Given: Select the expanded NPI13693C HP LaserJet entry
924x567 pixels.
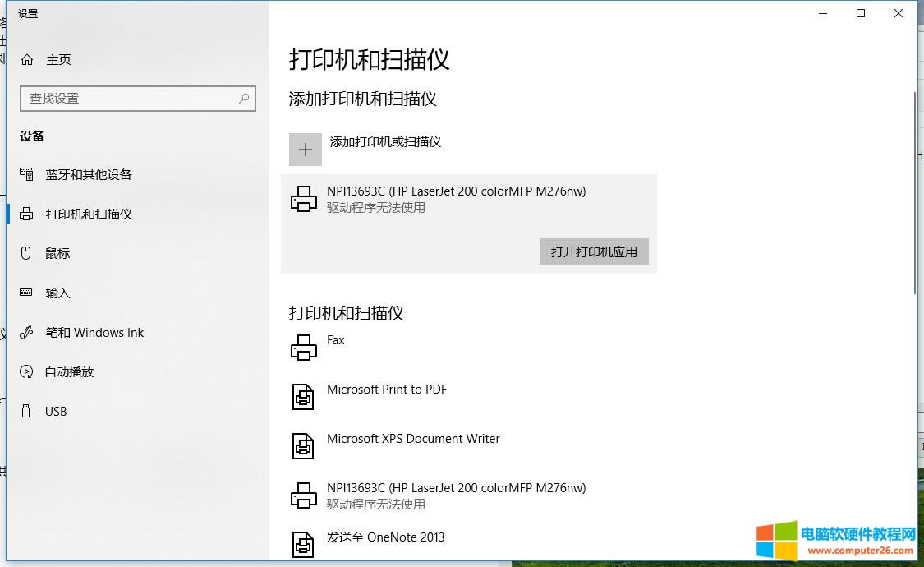Looking at the screenshot, I should pyautogui.click(x=456, y=199).
